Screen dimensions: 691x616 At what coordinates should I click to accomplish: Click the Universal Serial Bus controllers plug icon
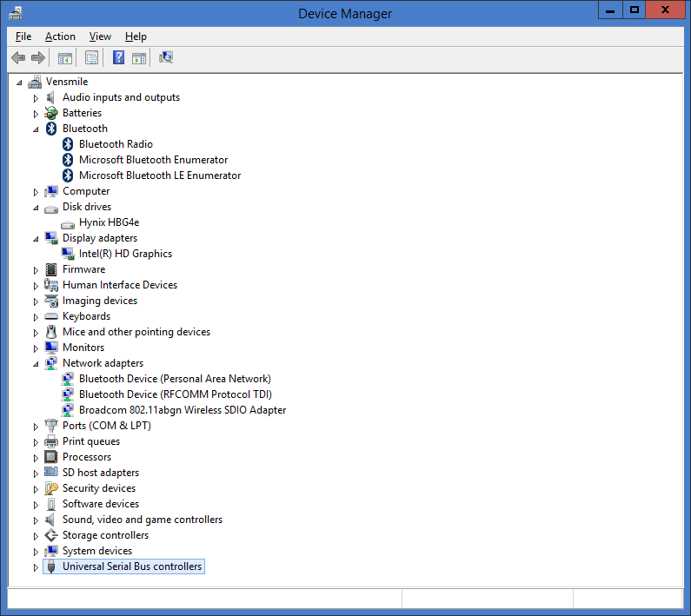point(51,566)
